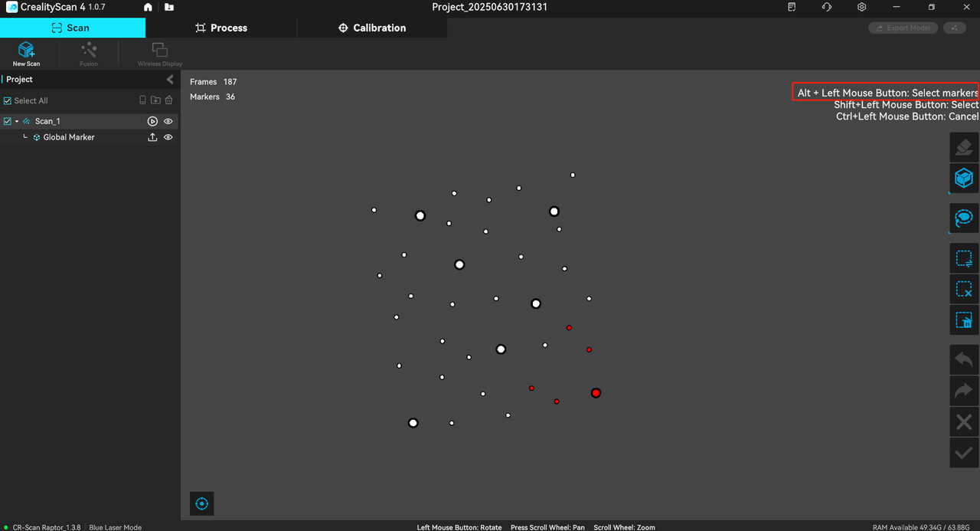The height and width of the screenshot is (531, 980).
Task: Export the Global Marker via upload icon
Action: click(x=152, y=137)
